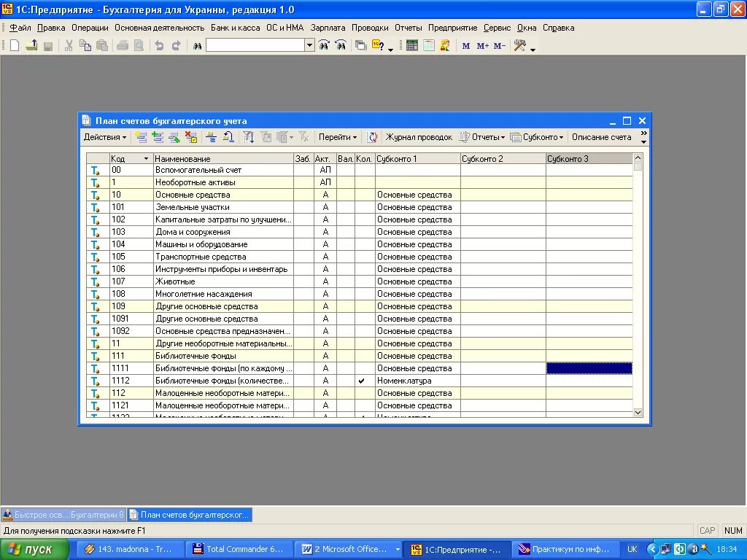Open the Перейти dropdown
This screenshot has height=560, width=747.
tap(337, 137)
